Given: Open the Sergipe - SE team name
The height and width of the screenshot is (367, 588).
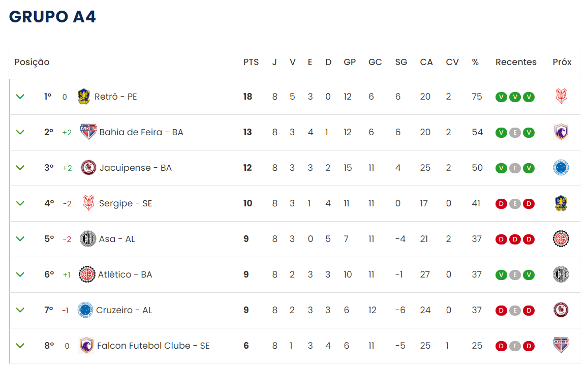Looking at the screenshot, I should [x=125, y=203].
